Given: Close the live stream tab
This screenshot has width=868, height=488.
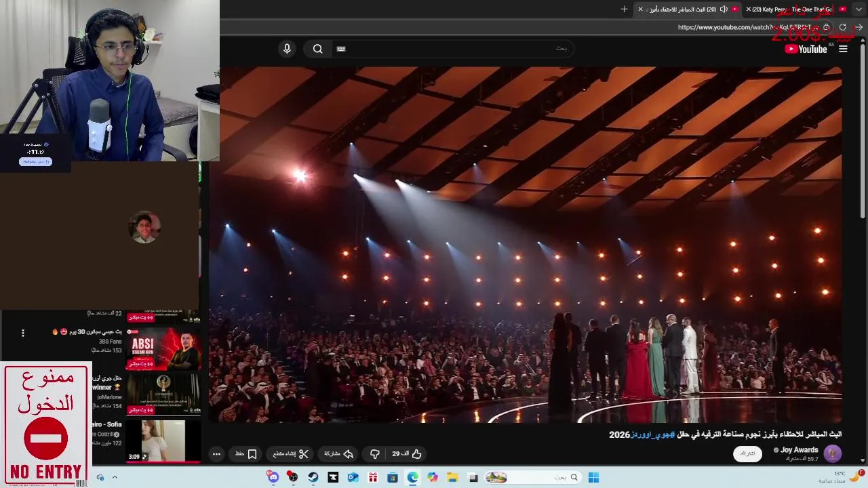Looking at the screenshot, I should [x=640, y=9].
